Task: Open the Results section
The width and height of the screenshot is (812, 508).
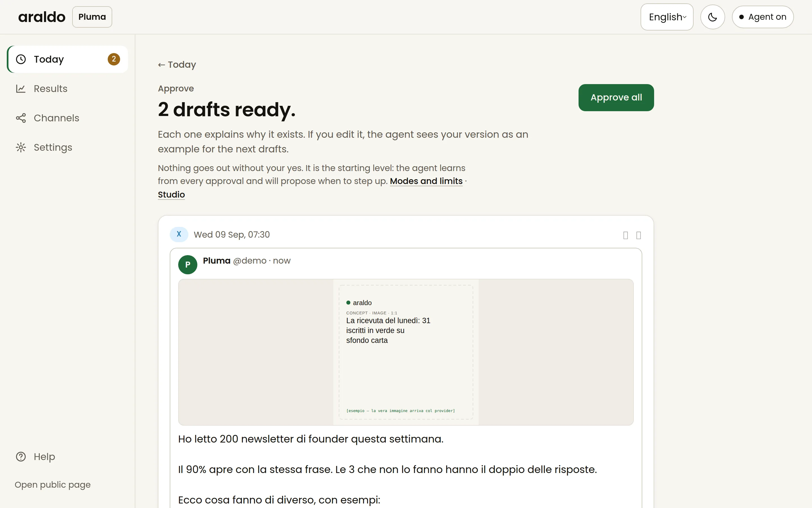Action: (67, 89)
